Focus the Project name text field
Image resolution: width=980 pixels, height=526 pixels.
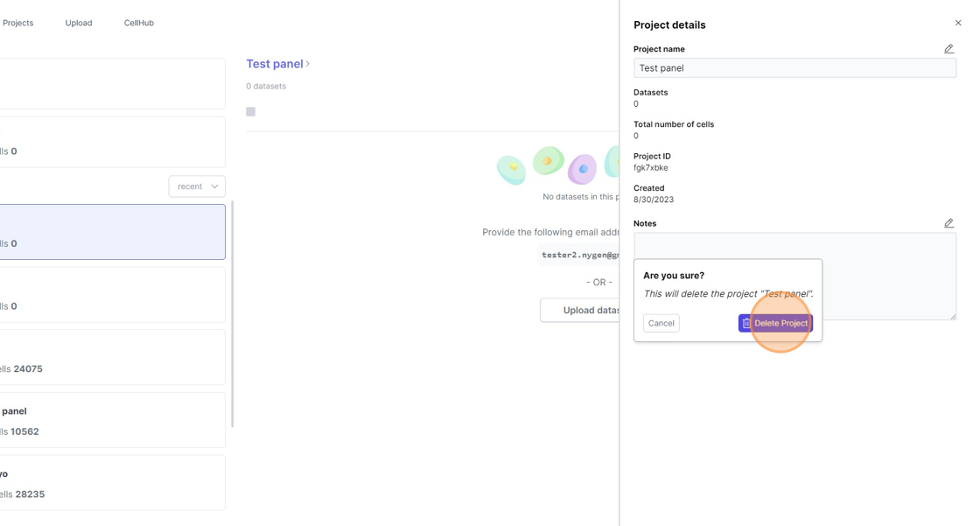pos(794,68)
